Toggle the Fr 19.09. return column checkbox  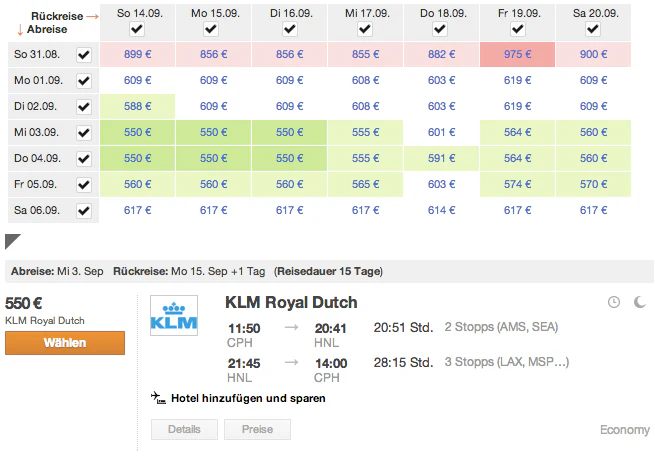click(518, 30)
